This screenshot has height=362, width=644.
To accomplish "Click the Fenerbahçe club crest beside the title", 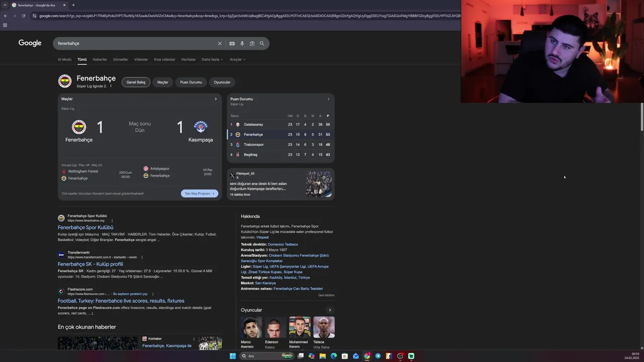I will point(65,81).
